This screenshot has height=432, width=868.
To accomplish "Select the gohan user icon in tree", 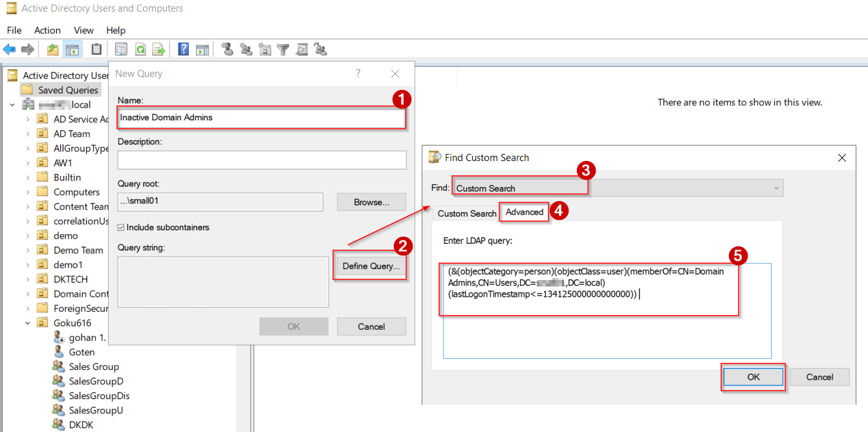I will click(59, 338).
